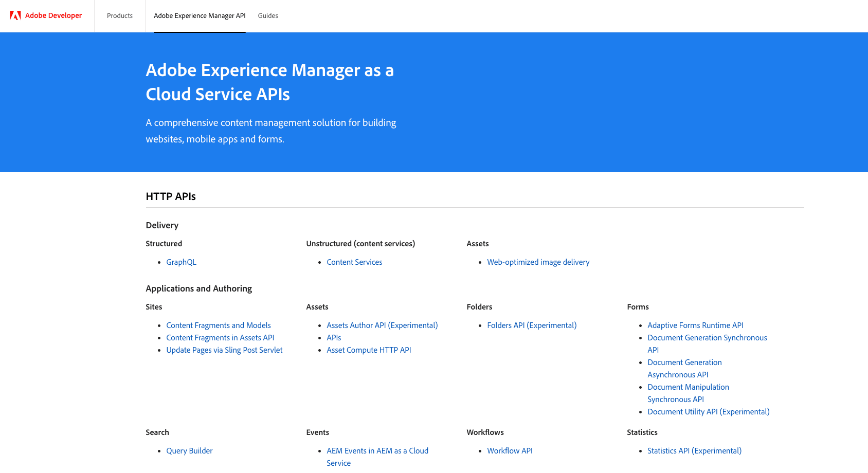Open the Folders API (Experimental) page

532,325
